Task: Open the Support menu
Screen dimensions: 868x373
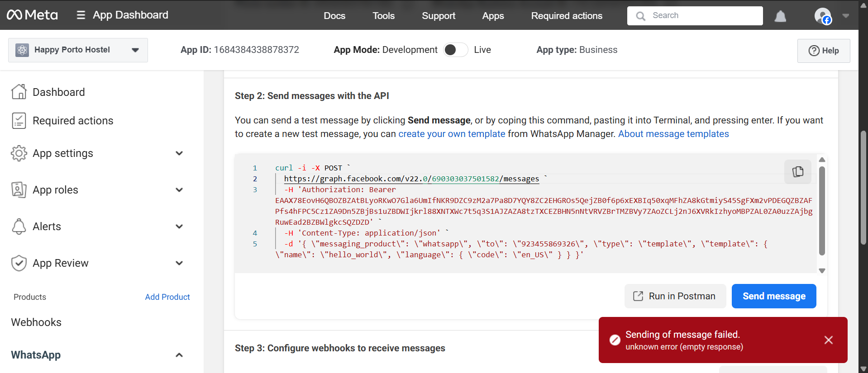Action: (x=439, y=16)
